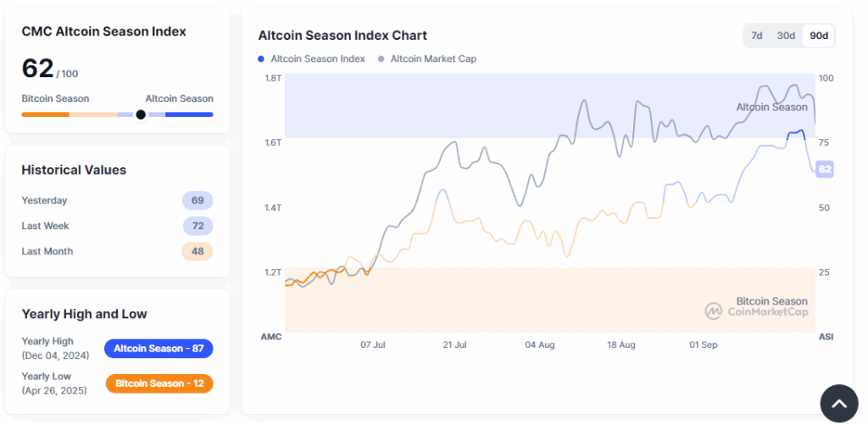Click the 04 Aug date label
The image size is (868, 425).
[540, 345]
